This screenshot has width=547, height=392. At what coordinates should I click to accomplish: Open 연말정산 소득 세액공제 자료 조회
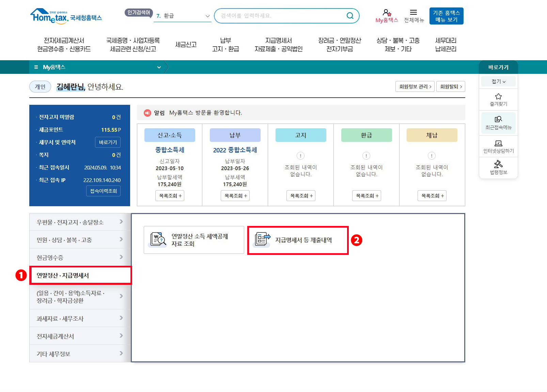click(193, 240)
